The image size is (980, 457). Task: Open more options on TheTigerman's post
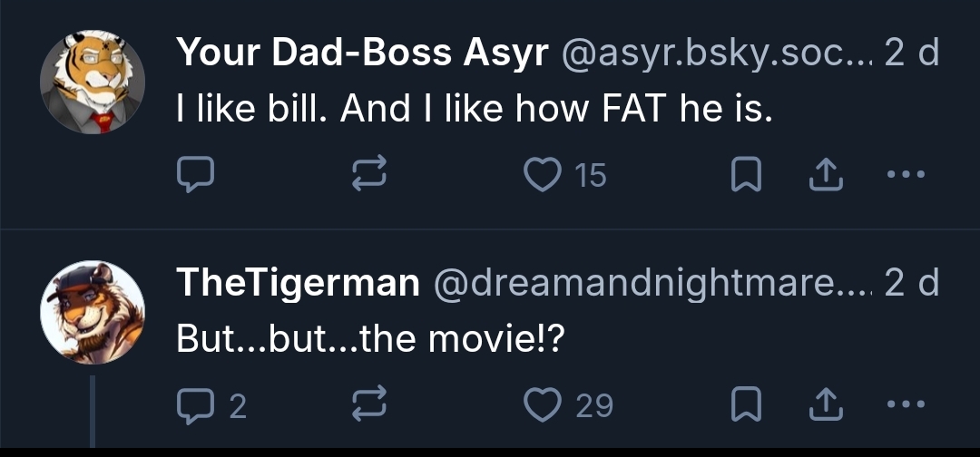[906, 405]
